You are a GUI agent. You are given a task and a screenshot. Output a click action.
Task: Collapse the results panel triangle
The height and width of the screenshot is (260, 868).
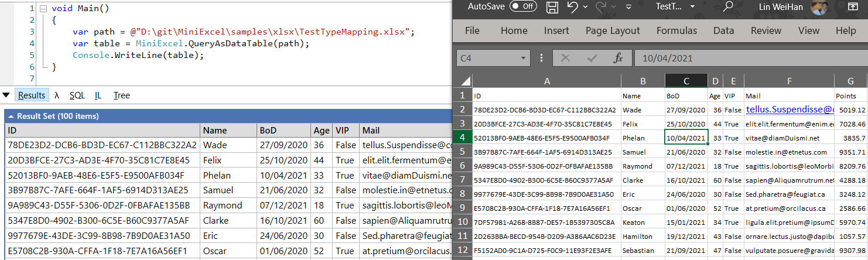click(x=6, y=95)
